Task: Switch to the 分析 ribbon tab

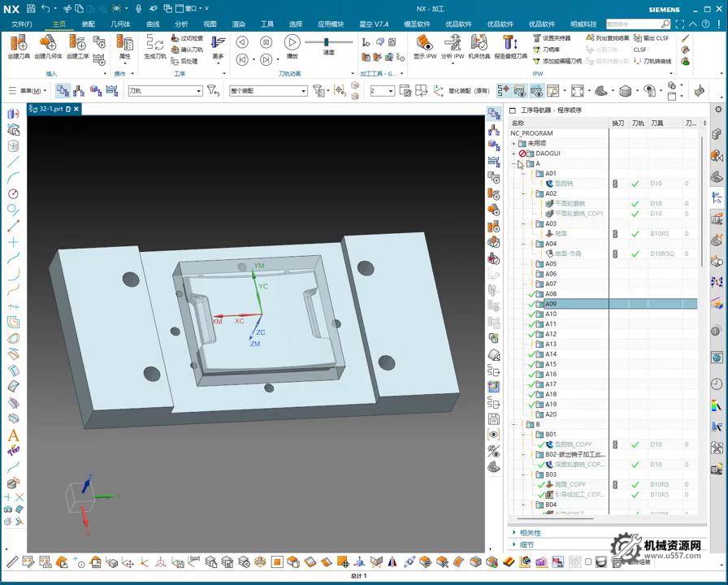Action: point(180,24)
